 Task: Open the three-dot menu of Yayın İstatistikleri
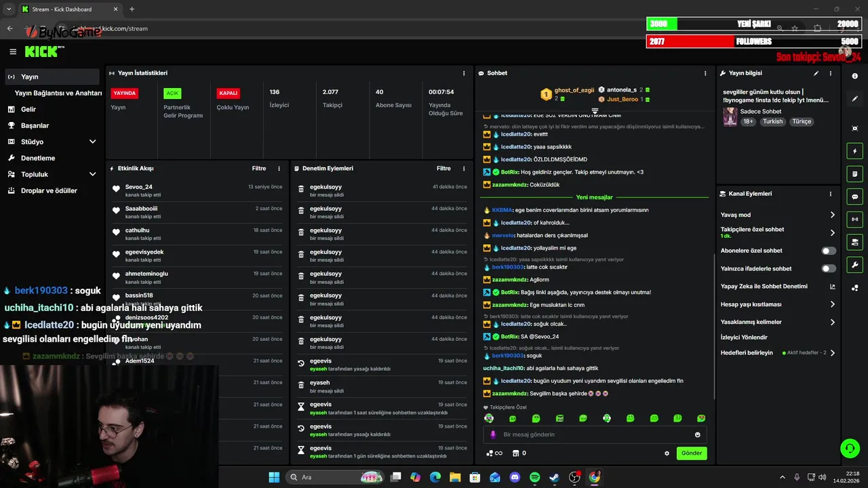pos(464,73)
